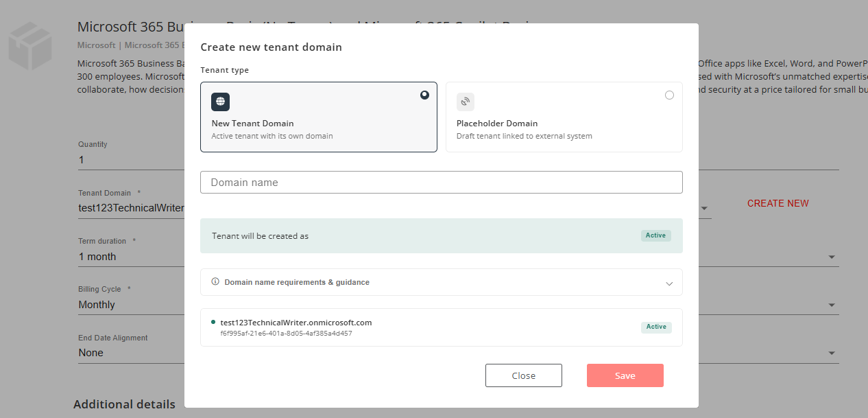Click the Save button
Screen dimensions: 868x418
625,375
